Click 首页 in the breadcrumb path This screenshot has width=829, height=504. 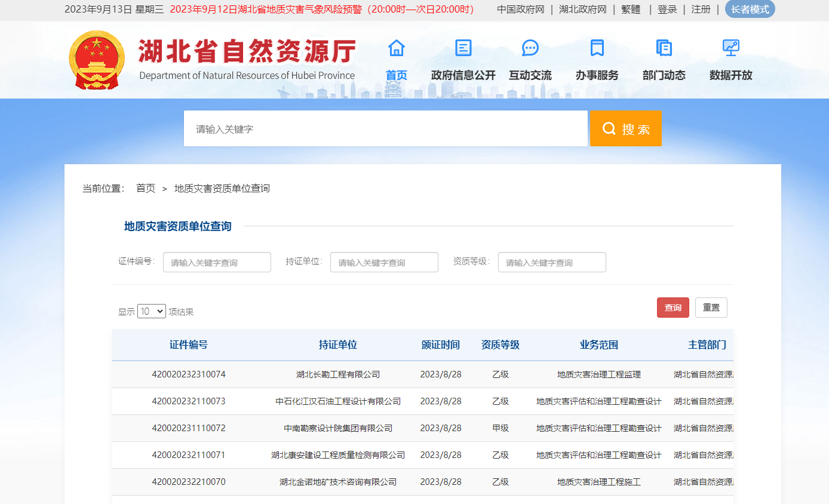[146, 189]
